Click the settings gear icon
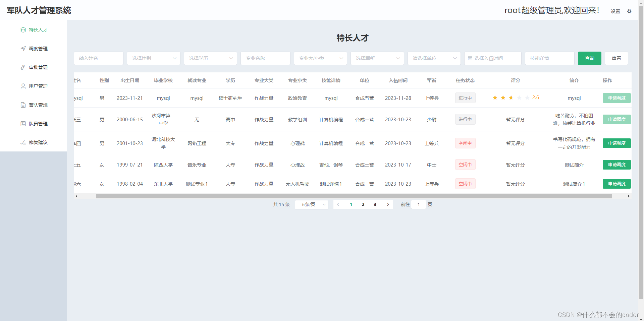Screen dimensions: 644x321 [x=629, y=11]
